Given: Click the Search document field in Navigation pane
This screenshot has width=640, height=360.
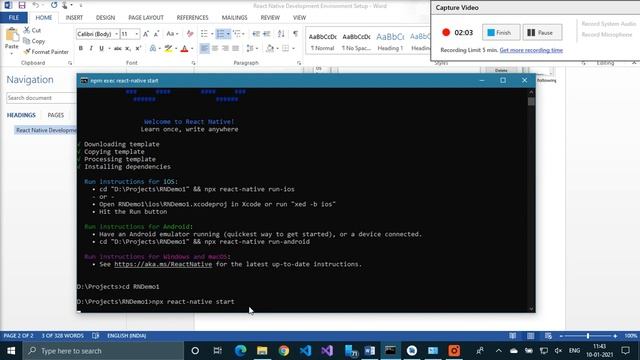Looking at the screenshot, I should coord(41,98).
